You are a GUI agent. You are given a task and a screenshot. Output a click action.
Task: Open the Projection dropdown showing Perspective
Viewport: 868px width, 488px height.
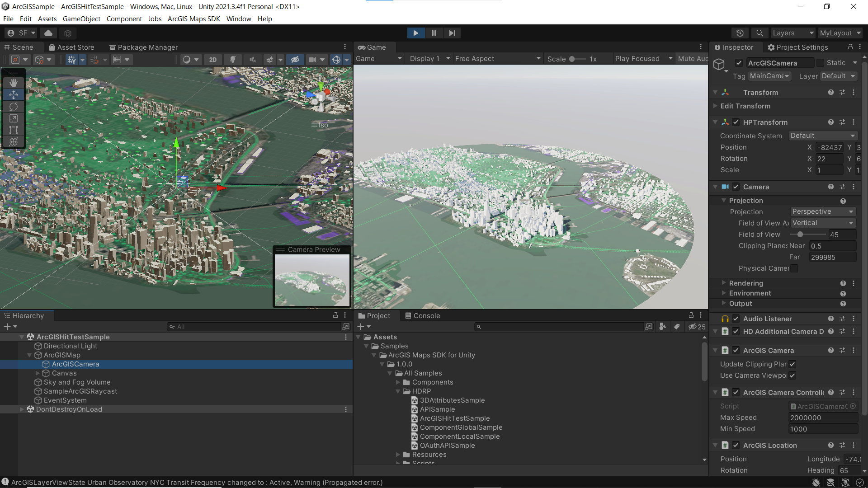coord(822,211)
